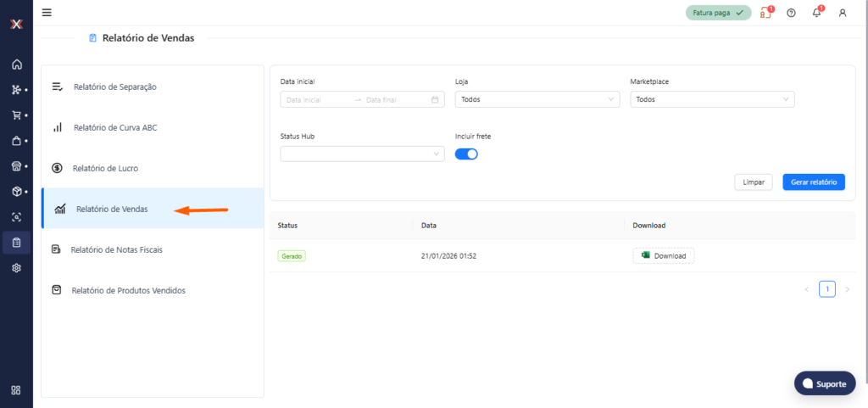The width and height of the screenshot is (868, 408).
Task: Open the home icon in sidebar
Action: tap(16, 64)
